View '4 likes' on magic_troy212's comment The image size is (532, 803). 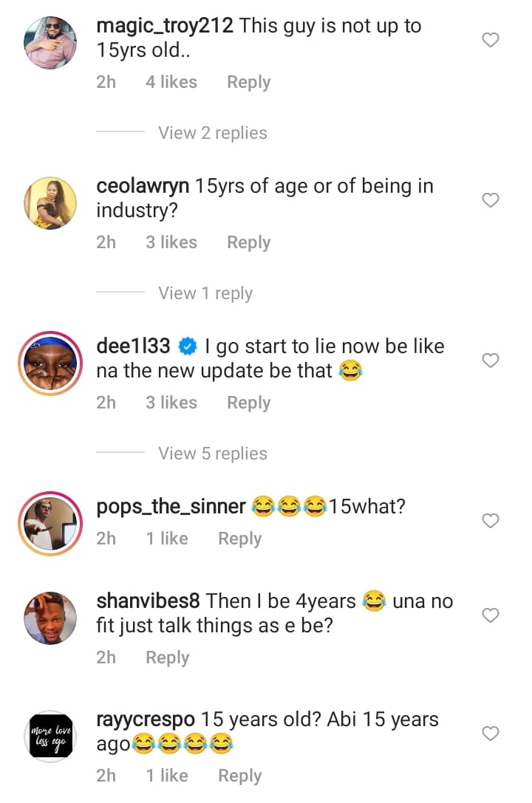(171, 82)
